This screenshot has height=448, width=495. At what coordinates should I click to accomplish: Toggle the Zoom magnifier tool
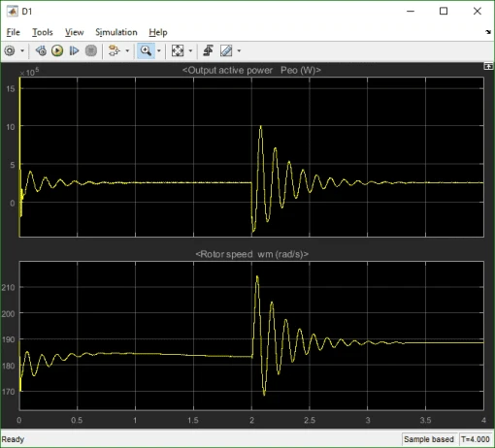pos(146,50)
